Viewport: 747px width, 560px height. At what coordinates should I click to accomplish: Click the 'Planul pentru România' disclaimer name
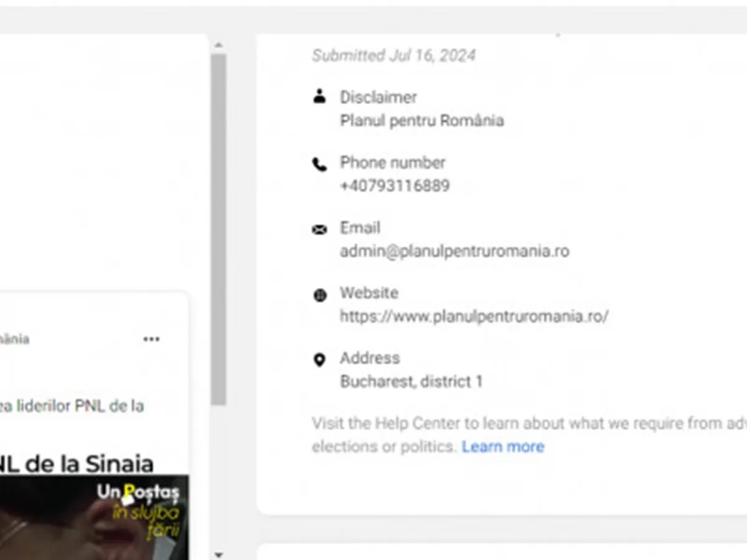[x=421, y=120]
